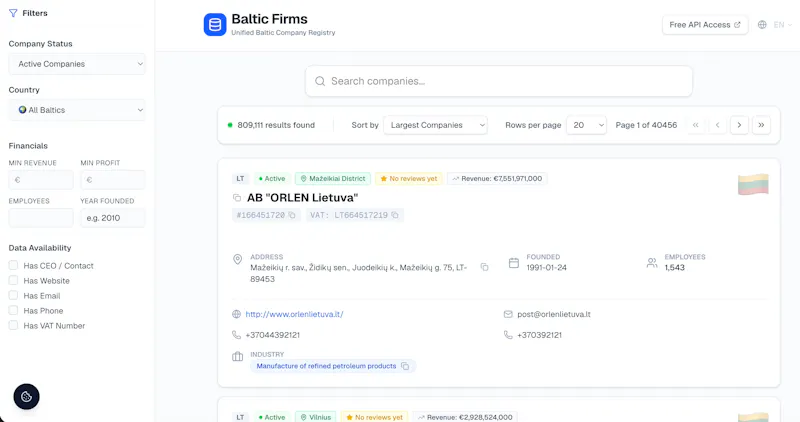Screen dimensions: 800x422
Task: Click the Vilnius location tag on second card
Action: (x=316, y=417)
